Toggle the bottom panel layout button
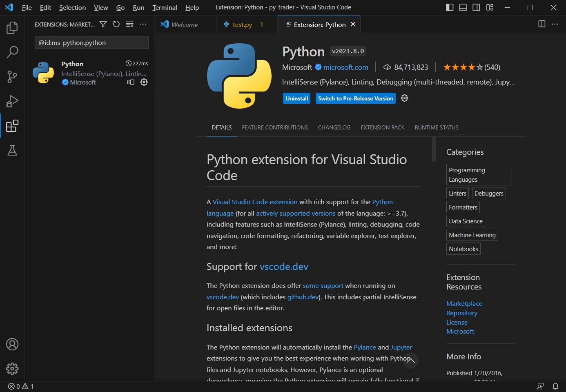Screen dimensions: 566x392 point(463,7)
